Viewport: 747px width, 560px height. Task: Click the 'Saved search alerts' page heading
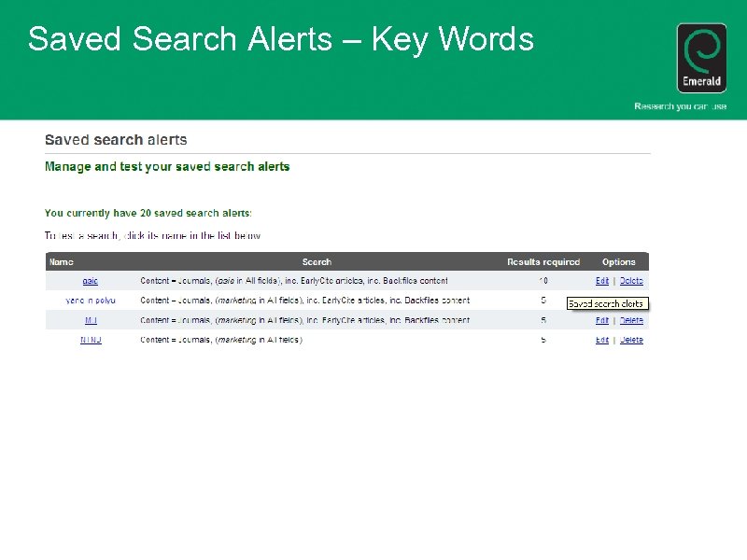115,139
